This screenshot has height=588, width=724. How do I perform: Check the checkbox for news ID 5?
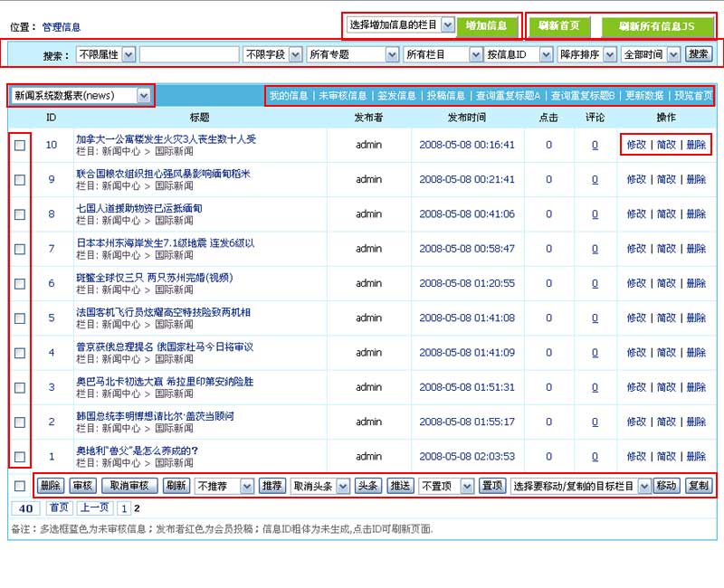20,318
